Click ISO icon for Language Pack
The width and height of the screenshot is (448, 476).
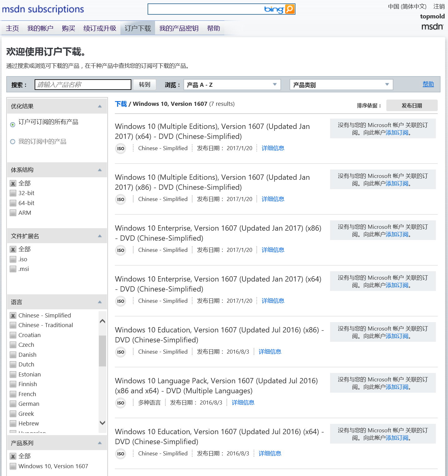tap(121, 403)
